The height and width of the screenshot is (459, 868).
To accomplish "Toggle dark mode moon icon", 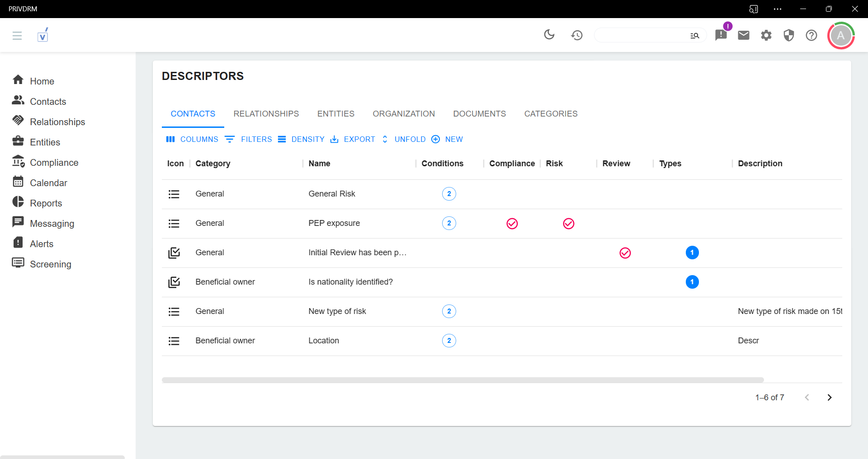I will click(x=549, y=35).
